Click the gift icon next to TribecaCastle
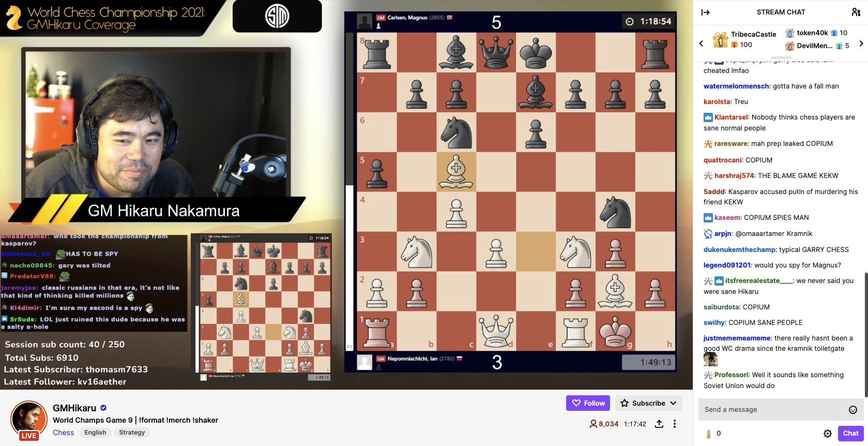The height and width of the screenshot is (446, 868). [720, 40]
